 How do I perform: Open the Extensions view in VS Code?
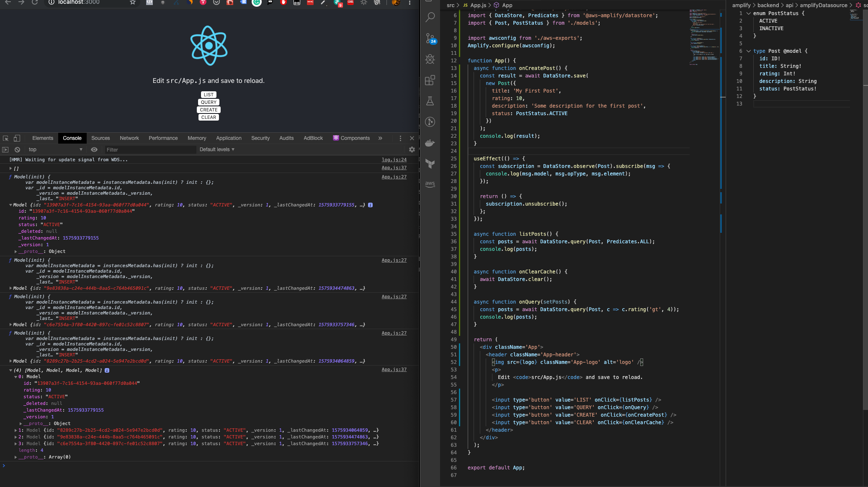coord(430,80)
